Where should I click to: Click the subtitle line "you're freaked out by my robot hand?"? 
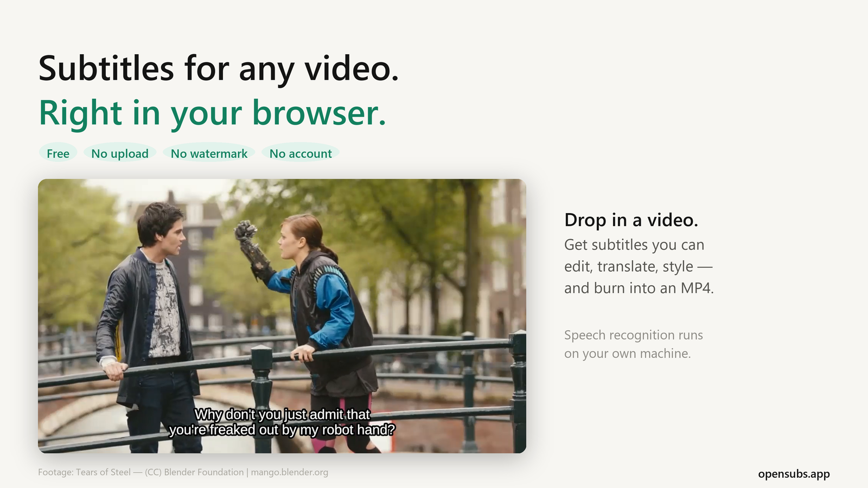coord(282,430)
